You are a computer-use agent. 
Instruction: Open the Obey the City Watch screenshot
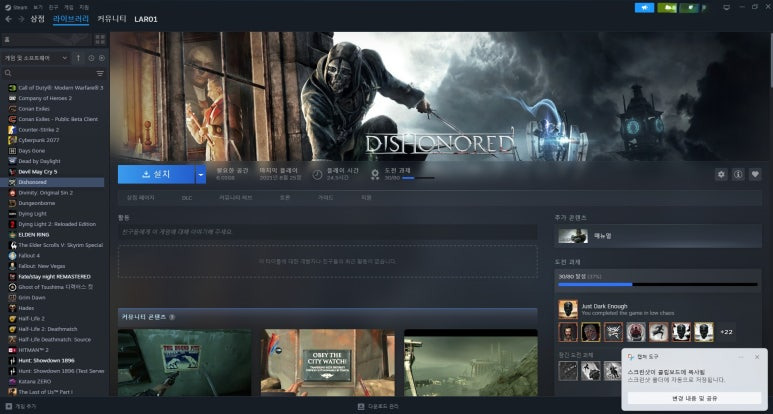(328, 363)
